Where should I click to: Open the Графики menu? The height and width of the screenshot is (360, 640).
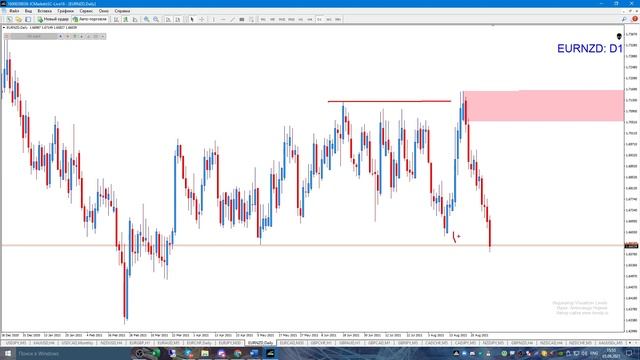(65, 11)
